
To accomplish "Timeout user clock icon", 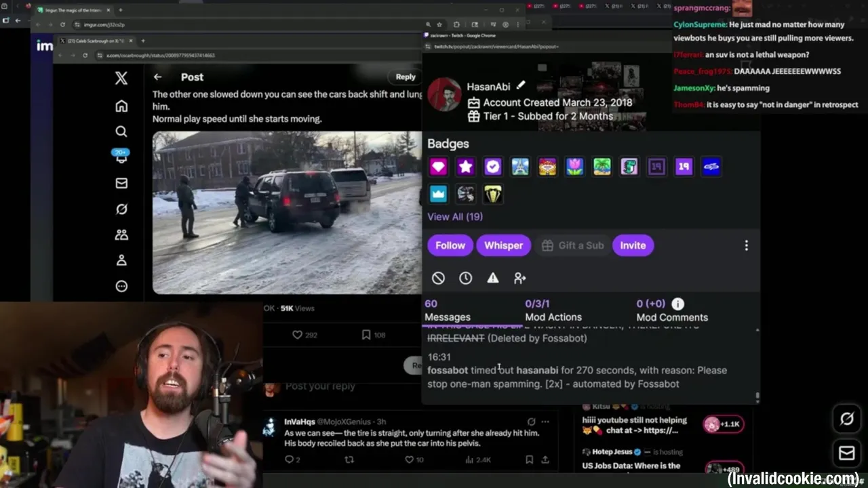I will coord(465,278).
